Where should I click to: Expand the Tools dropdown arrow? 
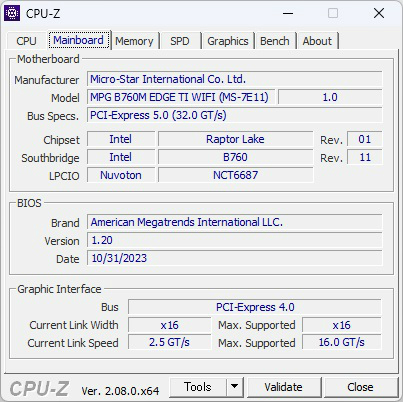[x=235, y=387]
